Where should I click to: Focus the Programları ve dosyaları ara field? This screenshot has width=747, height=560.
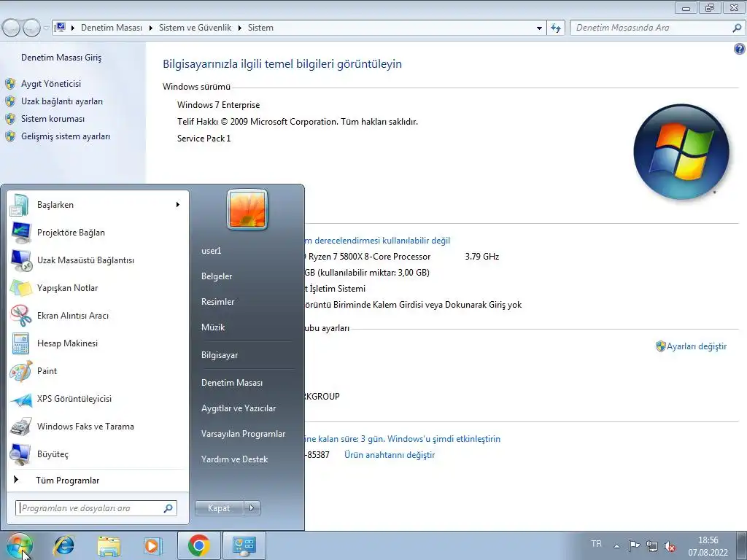coord(96,508)
